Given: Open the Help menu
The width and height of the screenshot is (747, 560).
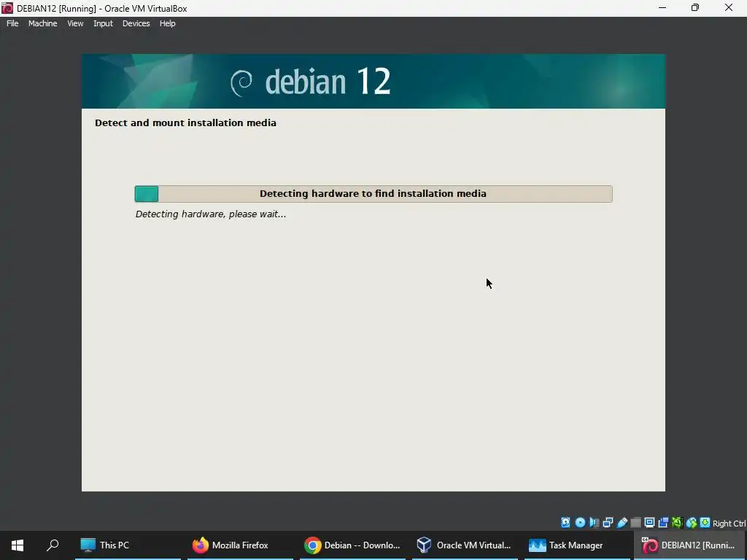Looking at the screenshot, I should [167, 23].
